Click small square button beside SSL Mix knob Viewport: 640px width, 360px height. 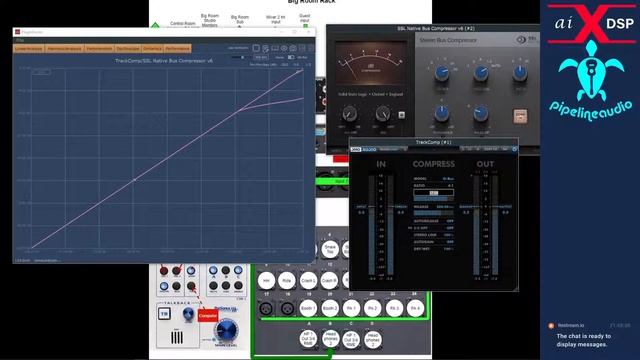(x=402, y=115)
